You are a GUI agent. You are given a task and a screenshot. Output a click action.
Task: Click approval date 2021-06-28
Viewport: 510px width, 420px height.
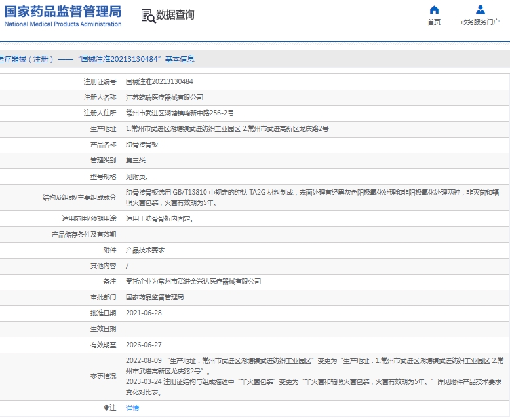click(x=144, y=313)
